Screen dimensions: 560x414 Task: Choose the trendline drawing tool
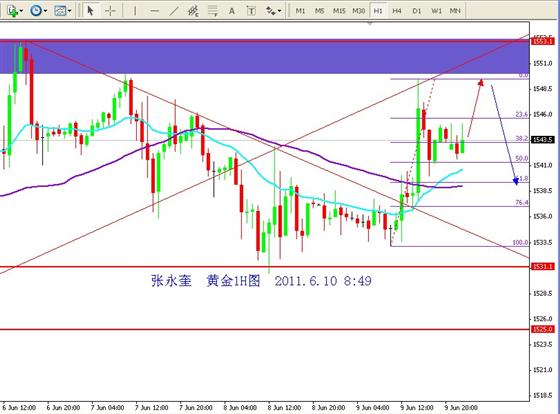point(174,11)
